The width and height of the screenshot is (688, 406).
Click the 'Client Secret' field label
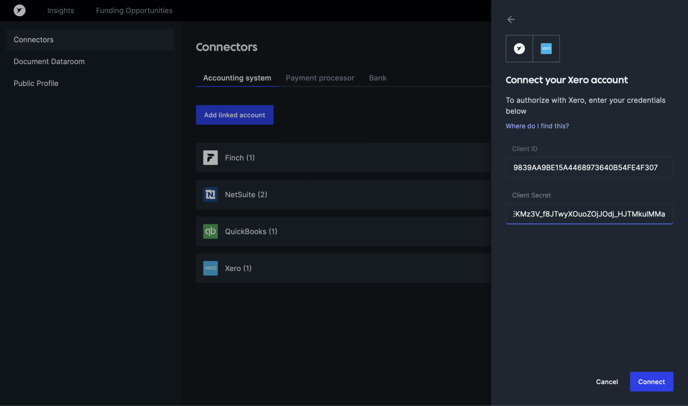[531, 195]
